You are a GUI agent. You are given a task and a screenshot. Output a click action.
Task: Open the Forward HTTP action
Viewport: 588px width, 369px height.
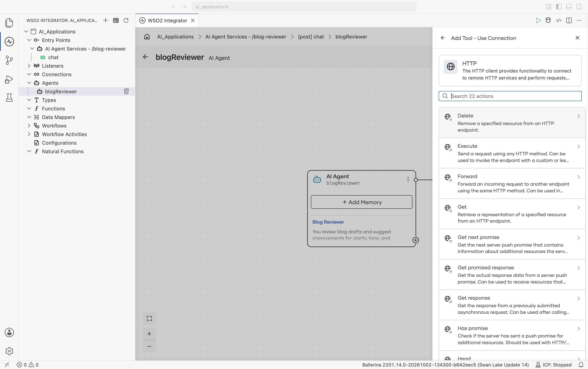(x=512, y=184)
